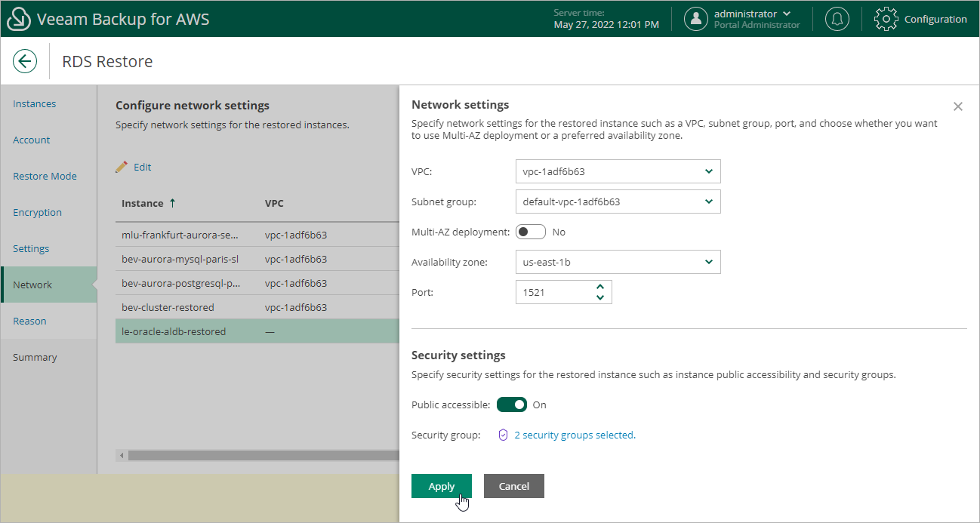Increment the Port value with the up stepper

[600, 288]
